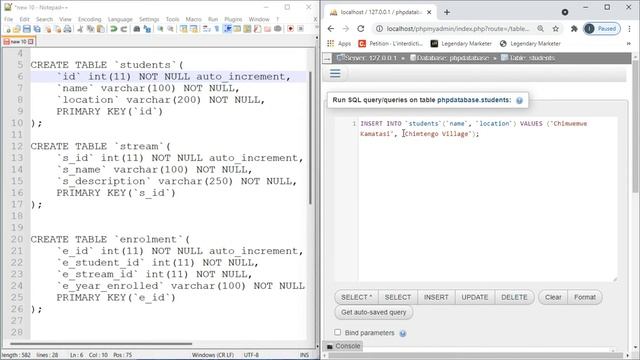640x360 pixels.
Task: Click the Zoom Out icon in Notepad++
Action: (x=170, y=29)
